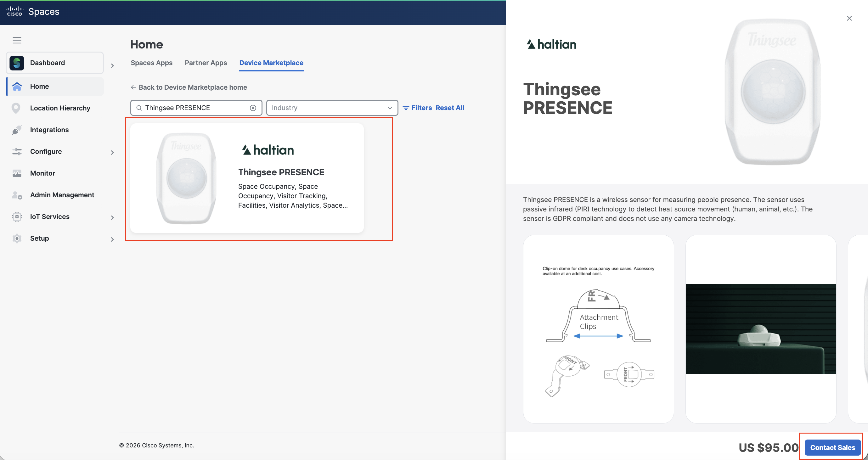Click the Cisco logo in header
Image resolution: width=868 pixels, height=460 pixels.
point(14,11)
